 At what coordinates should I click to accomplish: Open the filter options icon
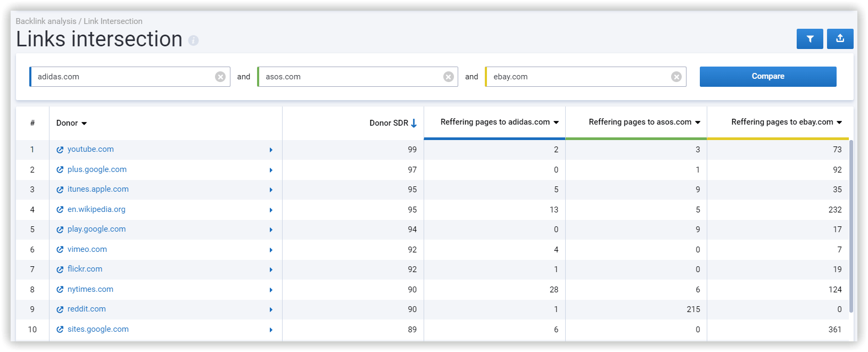[809, 39]
